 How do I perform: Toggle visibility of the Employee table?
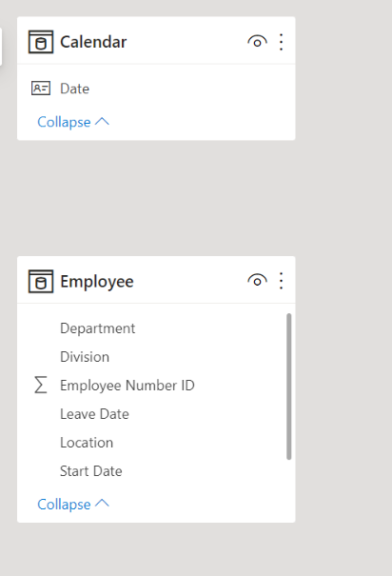[257, 281]
